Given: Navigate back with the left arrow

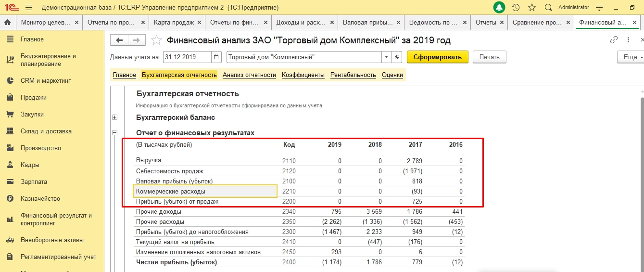Looking at the screenshot, I should click(119, 40).
